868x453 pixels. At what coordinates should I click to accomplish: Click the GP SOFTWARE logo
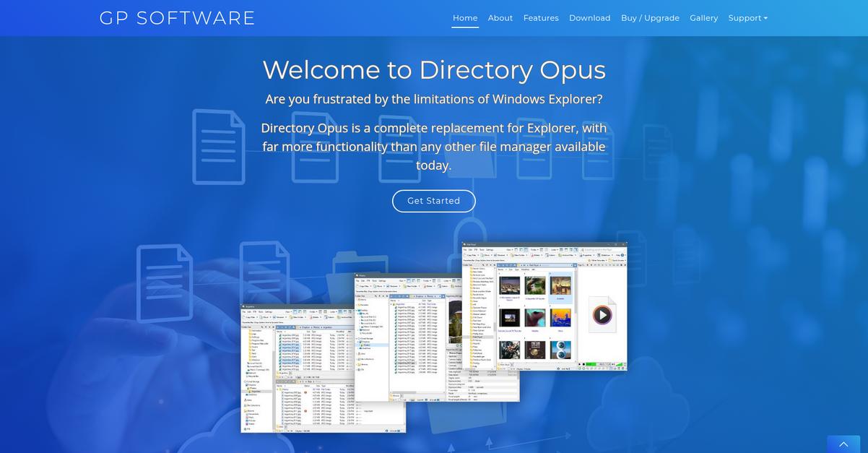(177, 17)
